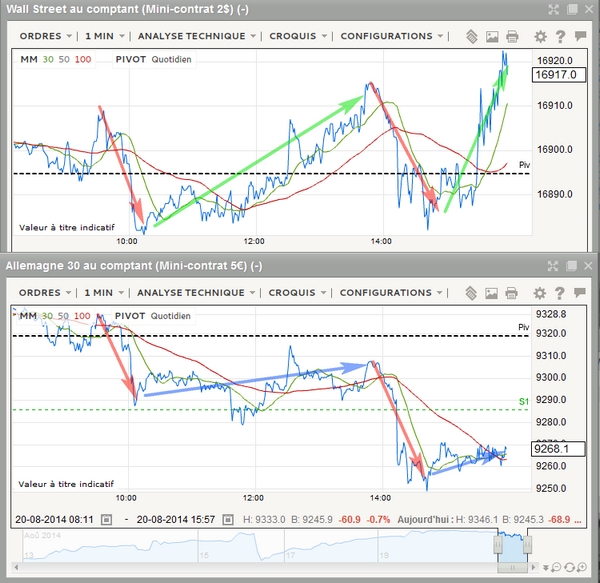Viewport: 600px width, 583px height.
Task: Open ANALYSE TECHNIQUE dropdown in Wall Street window
Action: point(197,36)
